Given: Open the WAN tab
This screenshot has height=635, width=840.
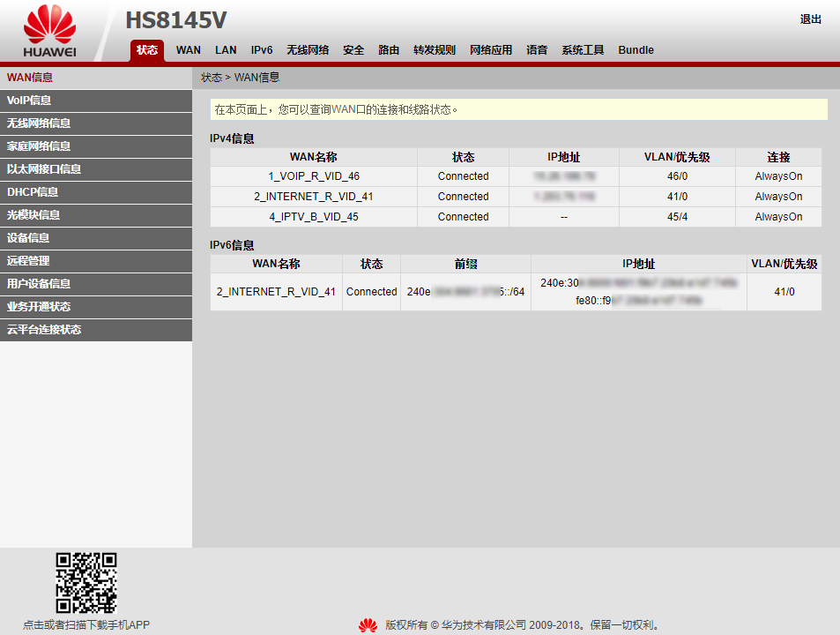Looking at the screenshot, I should pyautogui.click(x=189, y=50).
